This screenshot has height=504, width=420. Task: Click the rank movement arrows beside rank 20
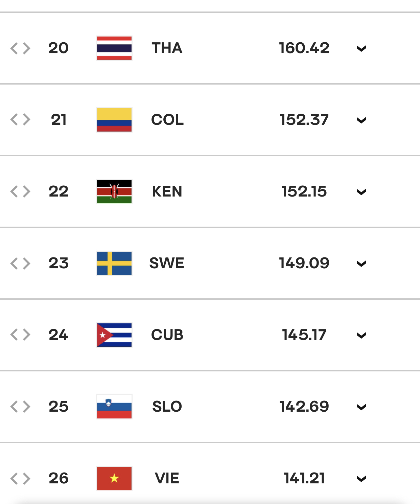(20, 48)
